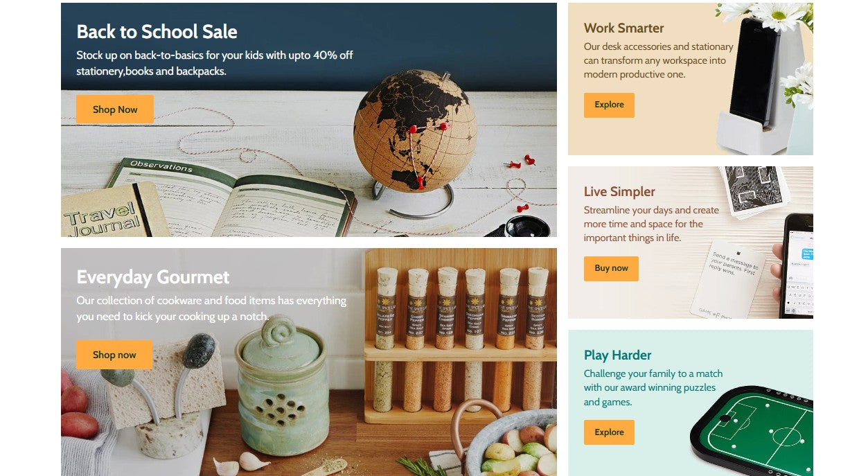The image size is (868, 476).
Task: Click the Explore button under Work Smarter
Action: click(609, 105)
